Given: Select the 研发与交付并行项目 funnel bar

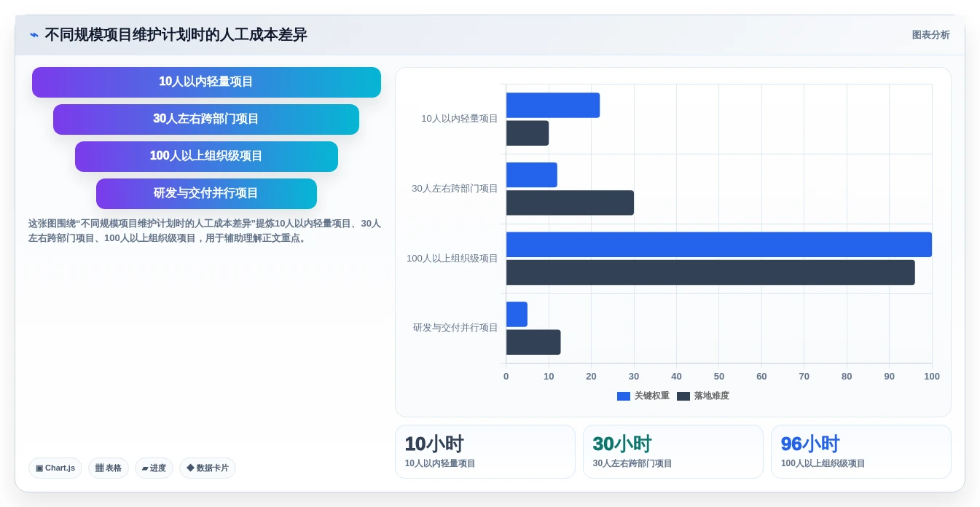Looking at the screenshot, I should pyautogui.click(x=206, y=194).
